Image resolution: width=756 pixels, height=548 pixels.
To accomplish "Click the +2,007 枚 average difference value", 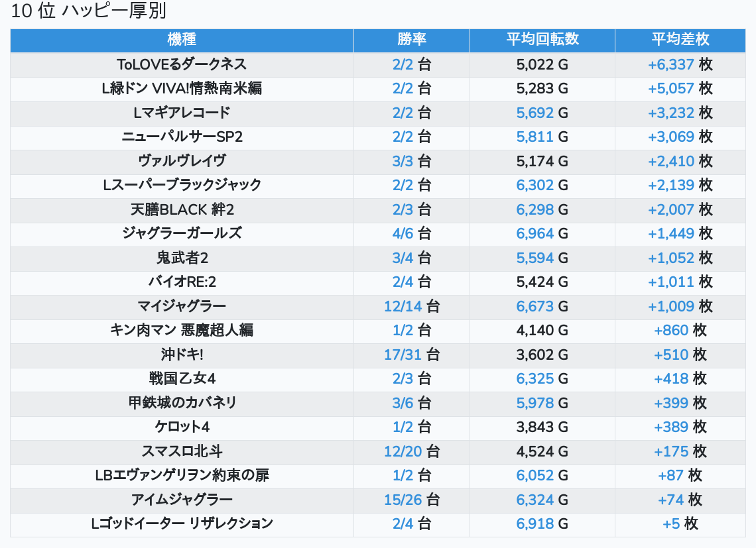I will click(x=680, y=209).
